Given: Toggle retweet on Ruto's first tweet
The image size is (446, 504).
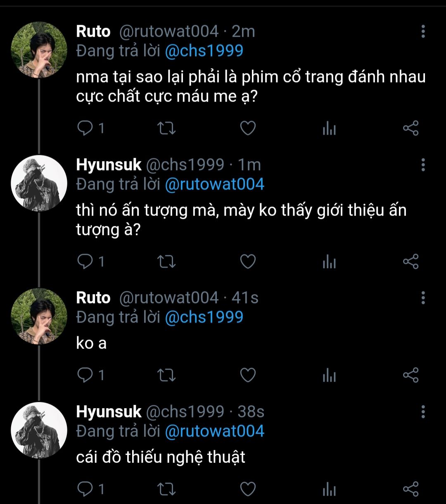Looking at the screenshot, I should coord(167,128).
